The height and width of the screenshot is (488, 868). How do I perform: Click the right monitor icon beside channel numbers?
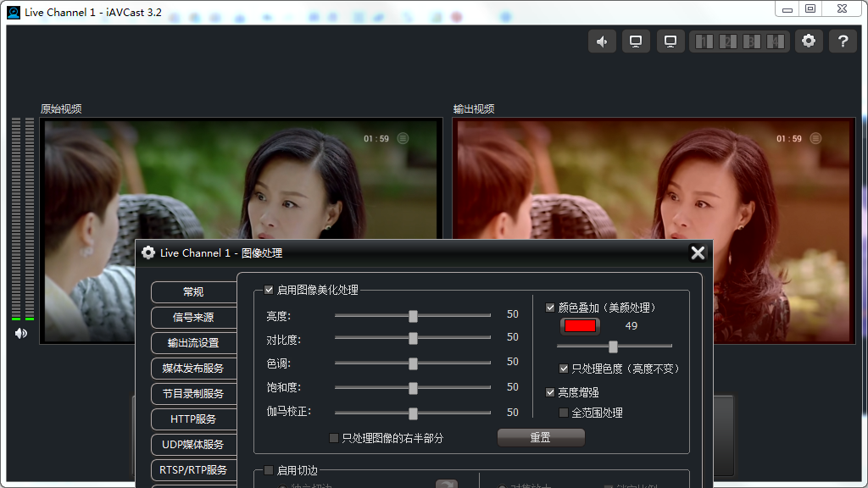670,42
